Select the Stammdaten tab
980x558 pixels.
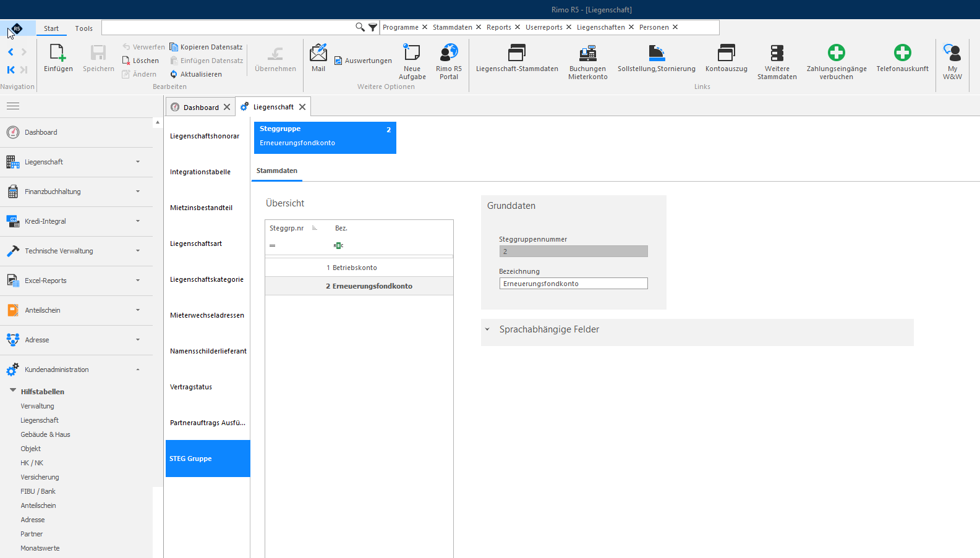277,171
